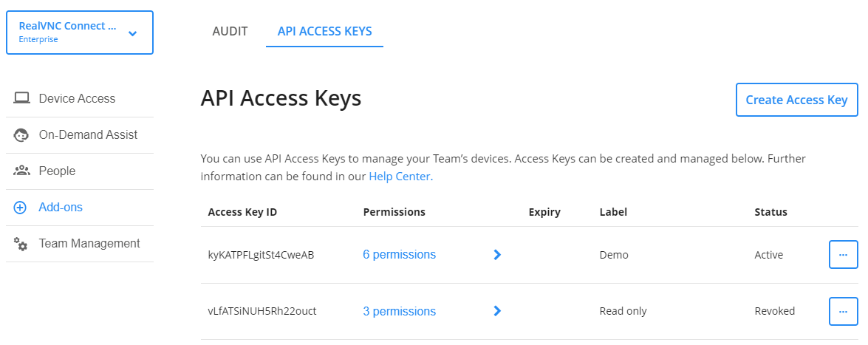Go to Team Management in sidebar
Viewport: 868px width, 345px height.
click(89, 244)
